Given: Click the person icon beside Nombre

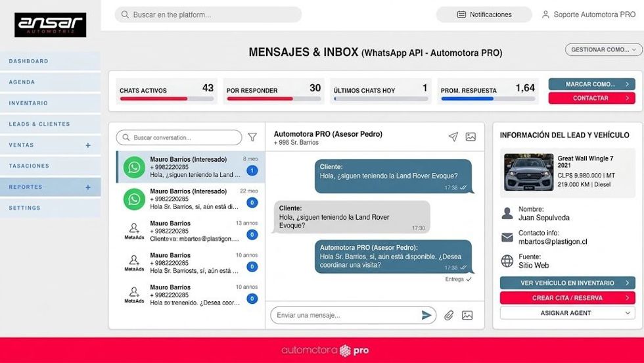Looking at the screenshot, I should (x=507, y=213).
